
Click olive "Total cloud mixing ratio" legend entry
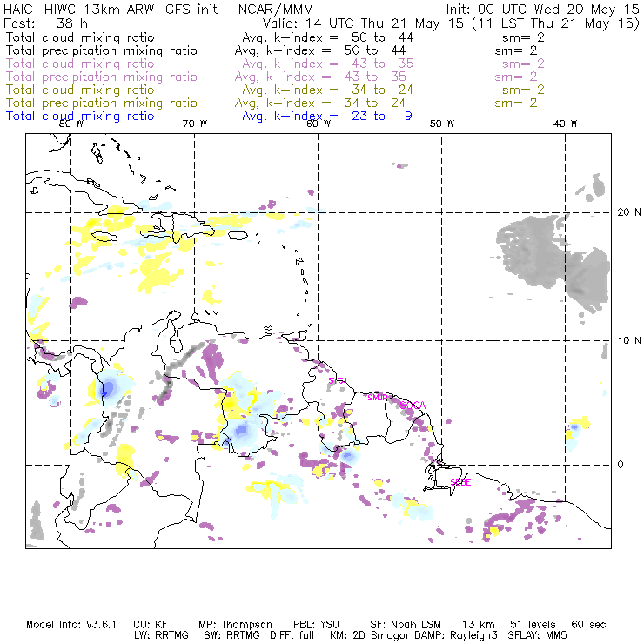click(80, 90)
